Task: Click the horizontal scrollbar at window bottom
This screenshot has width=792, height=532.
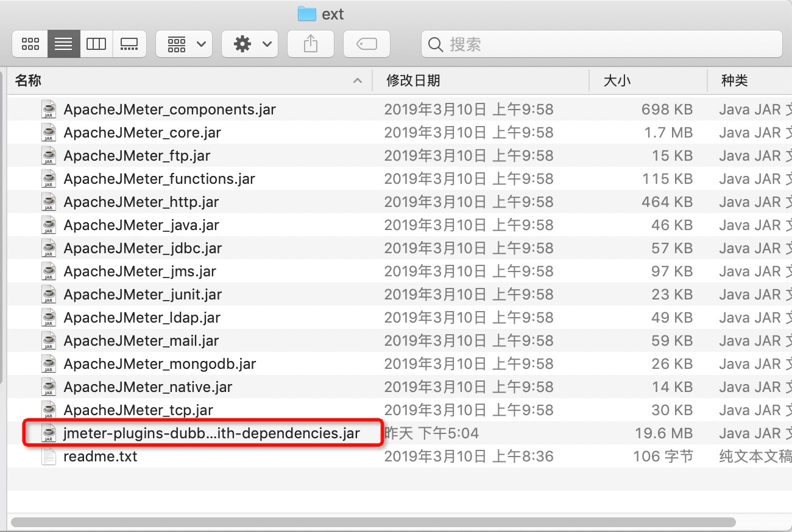Action: (373, 522)
